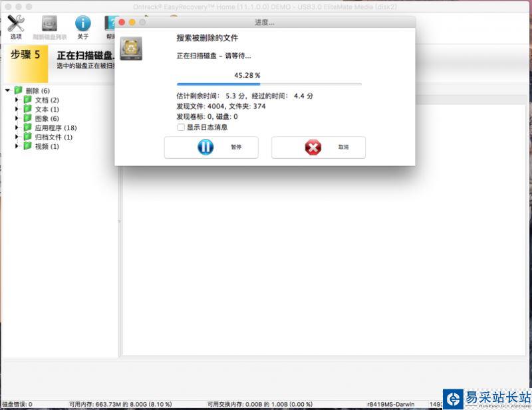
Task: Click the 正在扫描磁盘 – 请等待 text
Action: click(x=213, y=56)
